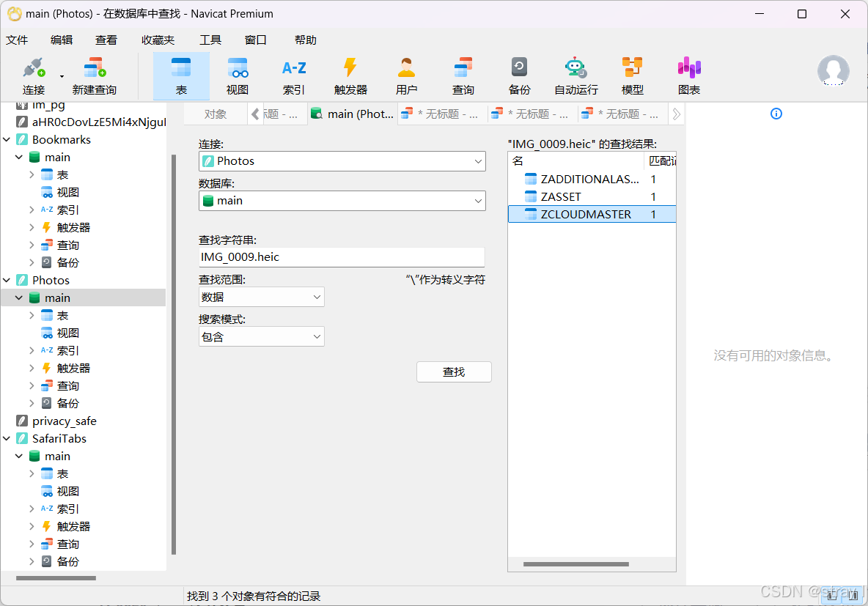Open the 连接 Photos combo box
The width and height of the screenshot is (868, 606).
(x=342, y=161)
